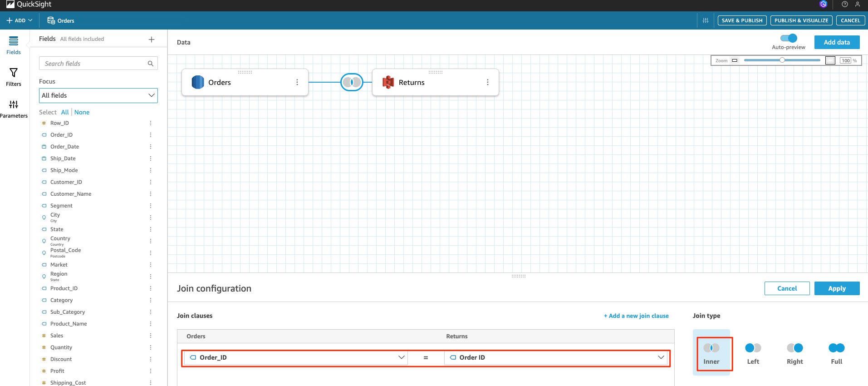Click the join panel resize grip handle
Viewport: 868px width, 386px height.
(519, 276)
